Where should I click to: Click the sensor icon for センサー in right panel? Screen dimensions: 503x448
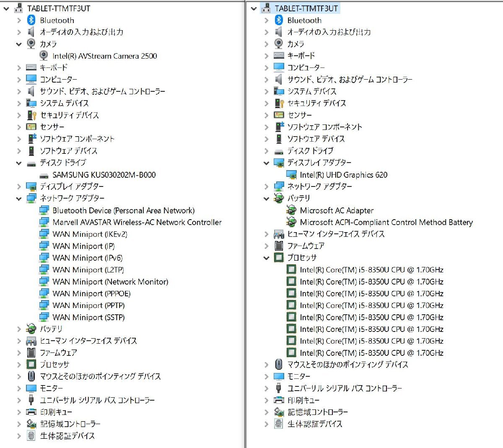point(279,115)
